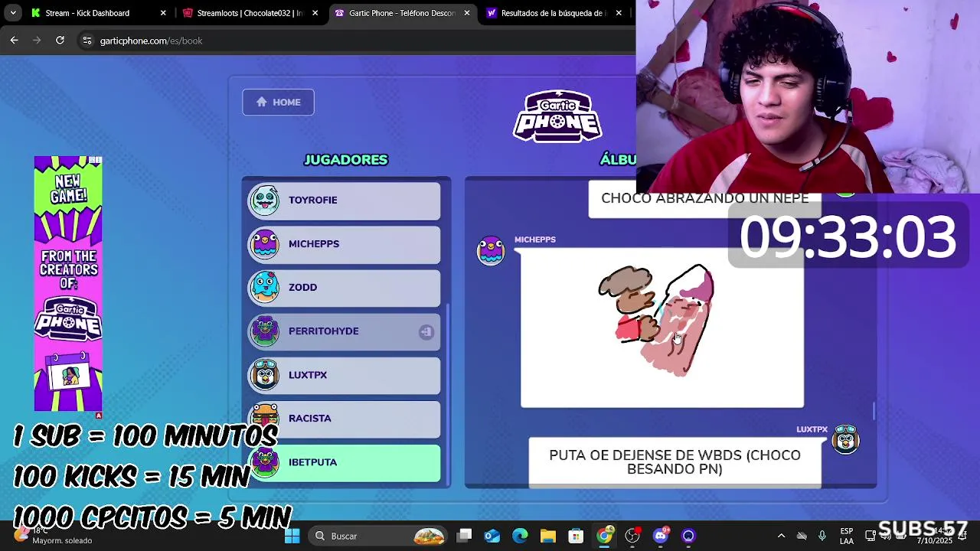
Task: Select player RACISTA in the list
Action: coord(344,418)
